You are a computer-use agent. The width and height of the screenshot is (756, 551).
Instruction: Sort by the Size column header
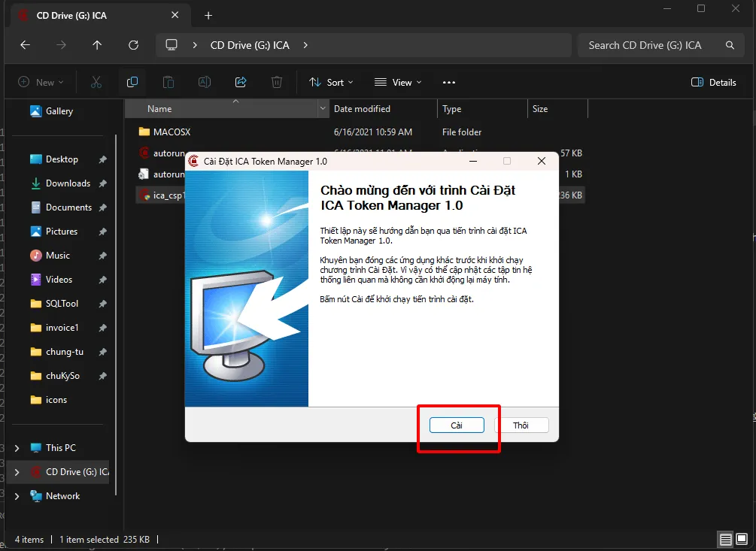(x=540, y=109)
